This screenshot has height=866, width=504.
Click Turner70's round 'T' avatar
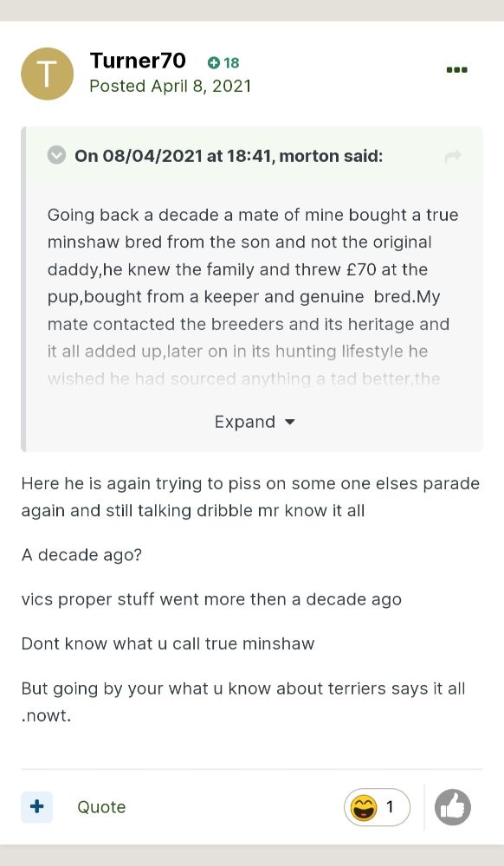tap(48, 74)
